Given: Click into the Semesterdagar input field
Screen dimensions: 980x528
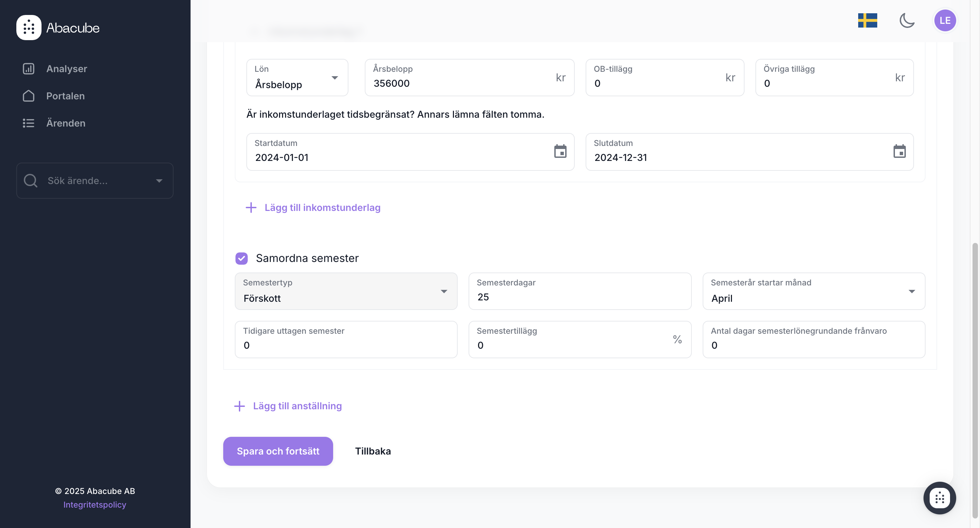Looking at the screenshot, I should point(579,297).
